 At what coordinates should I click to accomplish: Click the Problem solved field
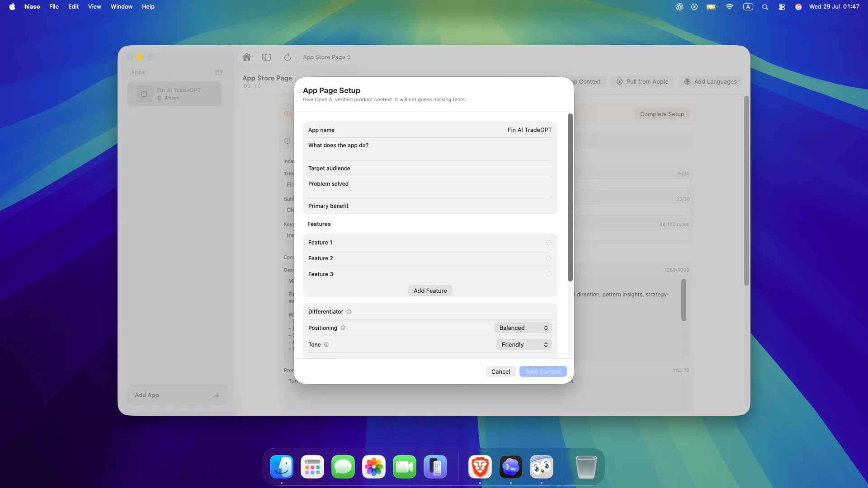pyautogui.click(x=430, y=188)
